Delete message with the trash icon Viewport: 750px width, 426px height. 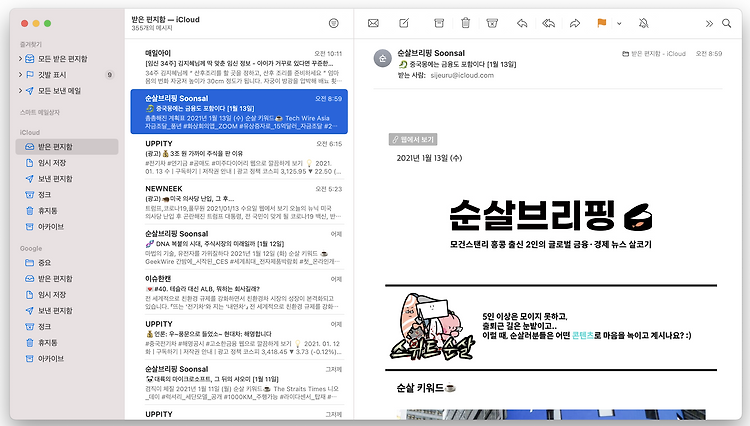pyautogui.click(x=465, y=23)
